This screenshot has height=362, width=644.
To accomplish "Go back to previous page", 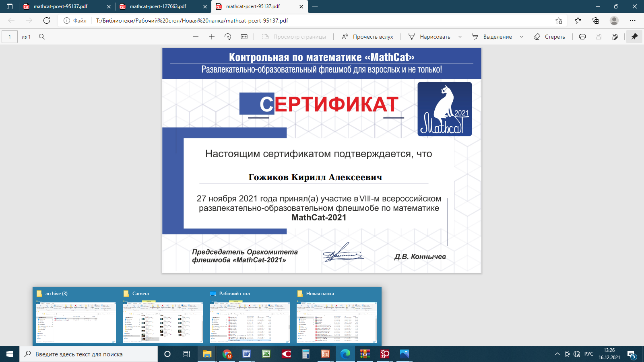I will point(11,21).
